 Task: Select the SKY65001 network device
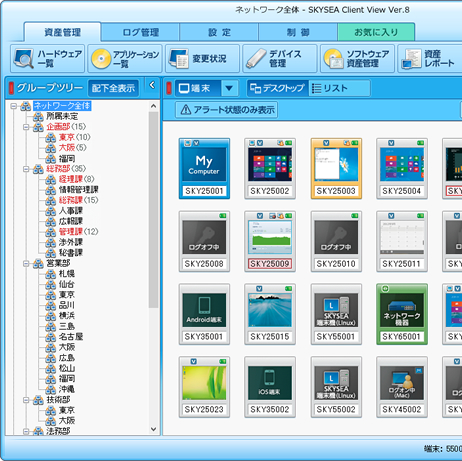tap(402, 314)
